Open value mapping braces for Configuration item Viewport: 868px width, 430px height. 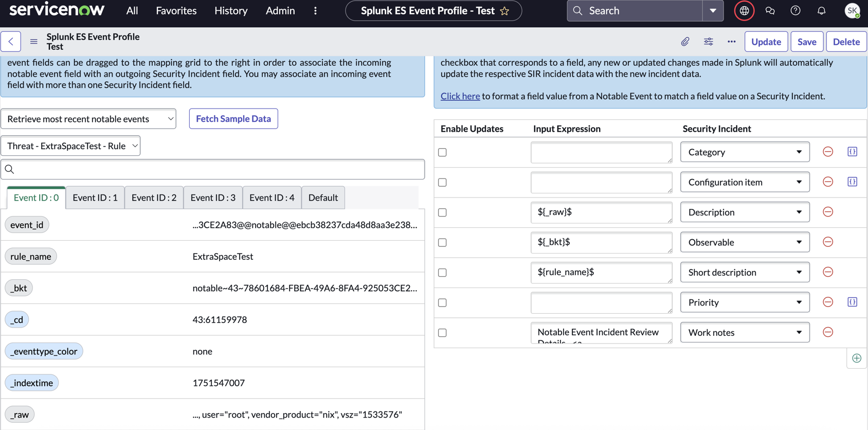pyautogui.click(x=852, y=182)
